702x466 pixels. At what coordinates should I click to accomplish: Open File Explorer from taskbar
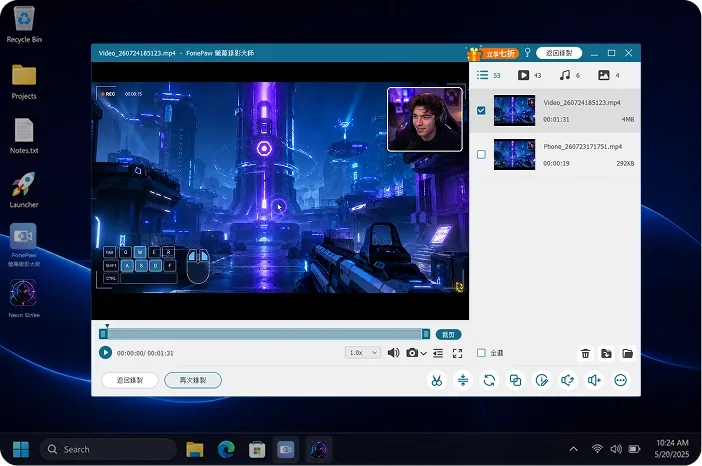[195, 449]
